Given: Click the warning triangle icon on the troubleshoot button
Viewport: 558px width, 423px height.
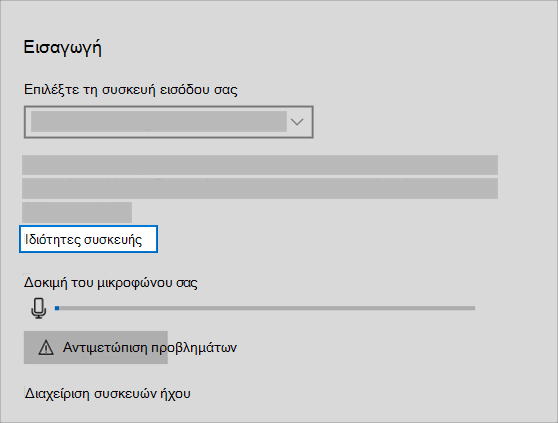Looking at the screenshot, I should tap(46, 348).
